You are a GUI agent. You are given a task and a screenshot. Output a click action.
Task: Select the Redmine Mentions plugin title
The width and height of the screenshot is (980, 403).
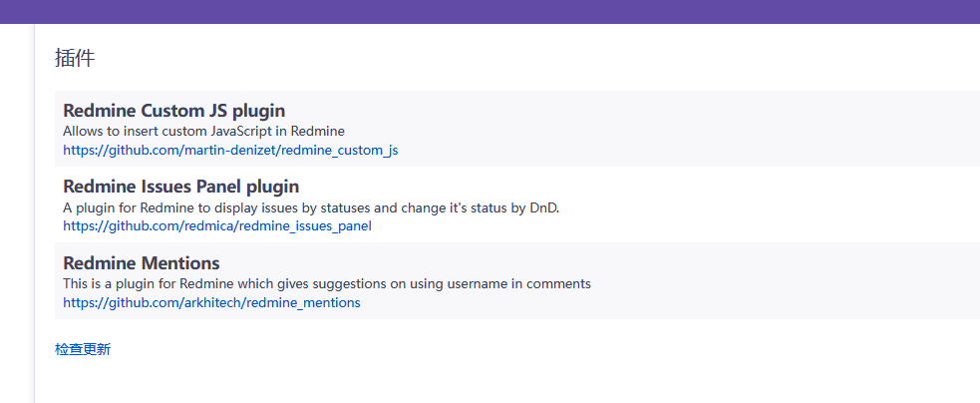[x=142, y=262]
